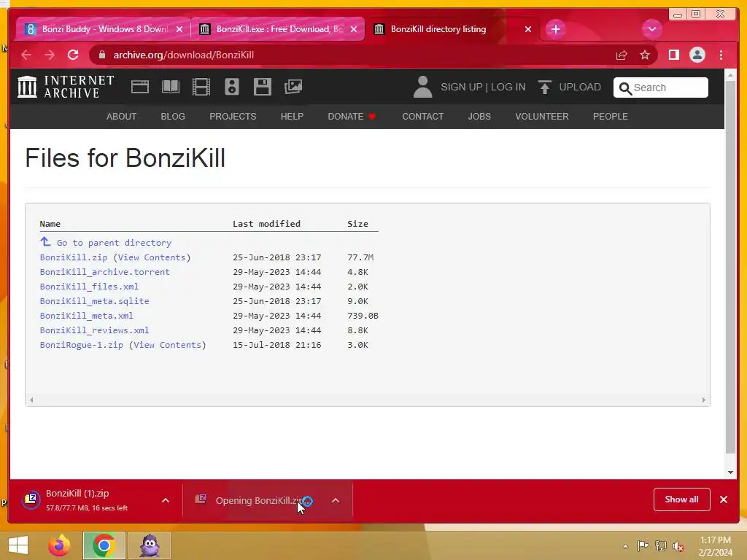Click the padlock site info icon
Image resolution: width=747 pixels, height=560 pixels.
[x=101, y=55]
